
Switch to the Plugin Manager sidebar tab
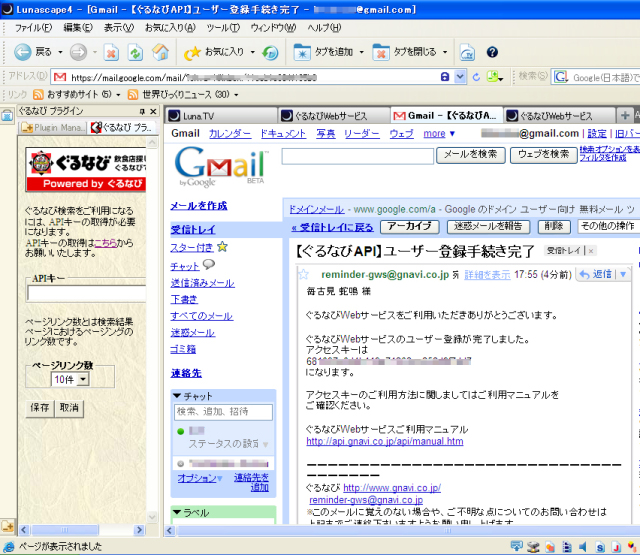point(54,128)
